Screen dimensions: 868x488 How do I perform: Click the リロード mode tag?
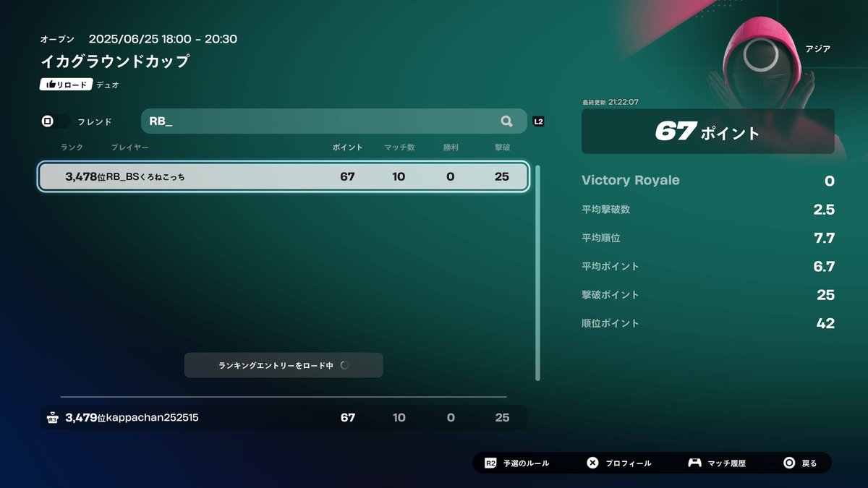coord(66,85)
